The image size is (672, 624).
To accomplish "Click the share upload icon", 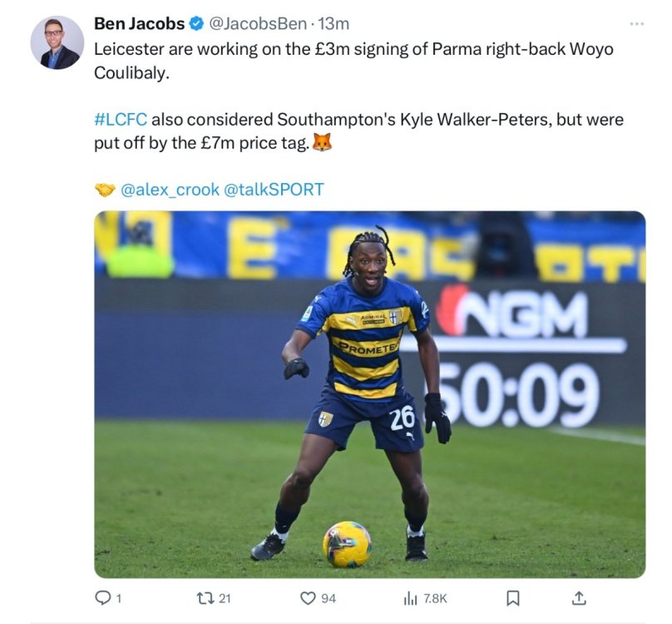I will pos(579,598).
